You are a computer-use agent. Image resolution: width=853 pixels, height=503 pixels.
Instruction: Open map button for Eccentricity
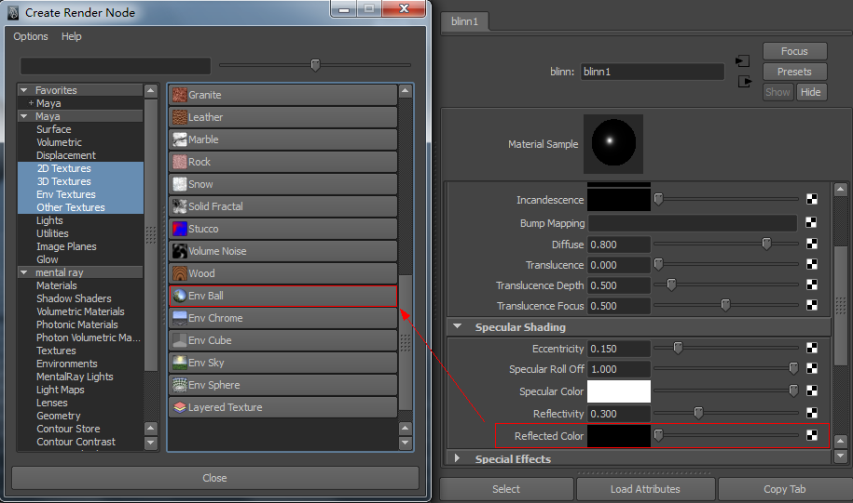pyautogui.click(x=812, y=348)
